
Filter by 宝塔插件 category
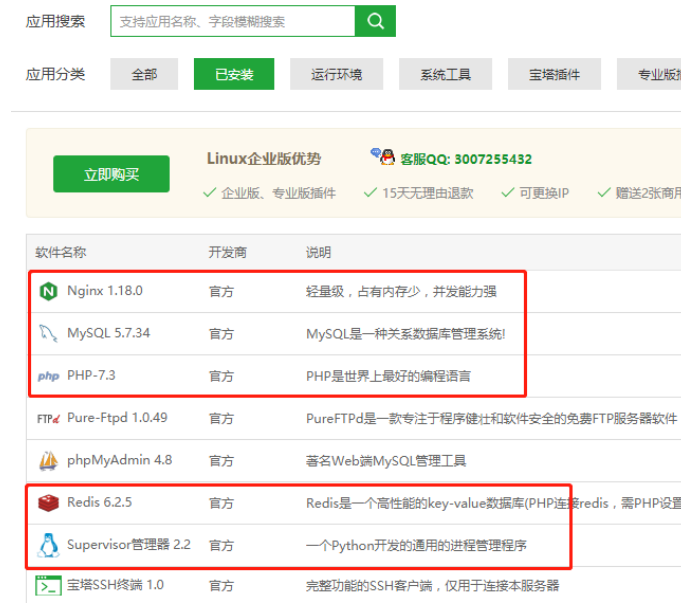555,74
